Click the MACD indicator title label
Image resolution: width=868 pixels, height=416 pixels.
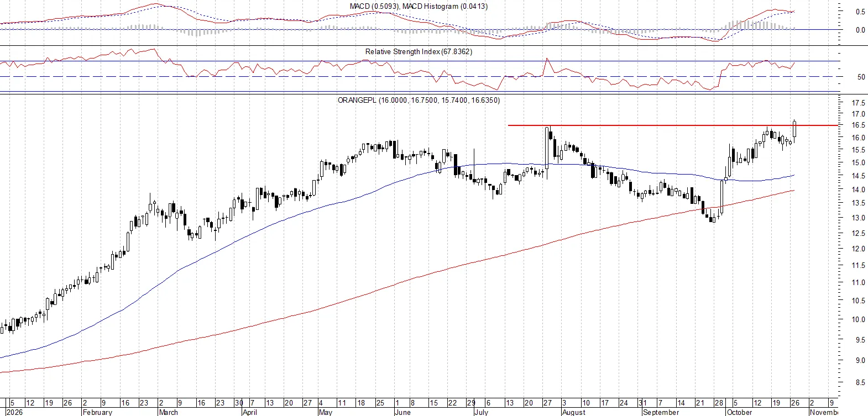tap(419, 6)
